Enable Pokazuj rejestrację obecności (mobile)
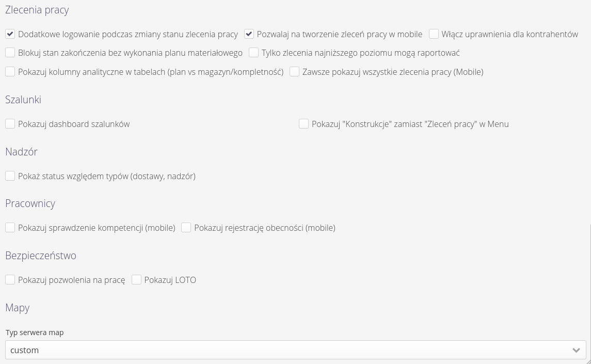This screenshot has height=364, width=591. (x=186, y=228)
